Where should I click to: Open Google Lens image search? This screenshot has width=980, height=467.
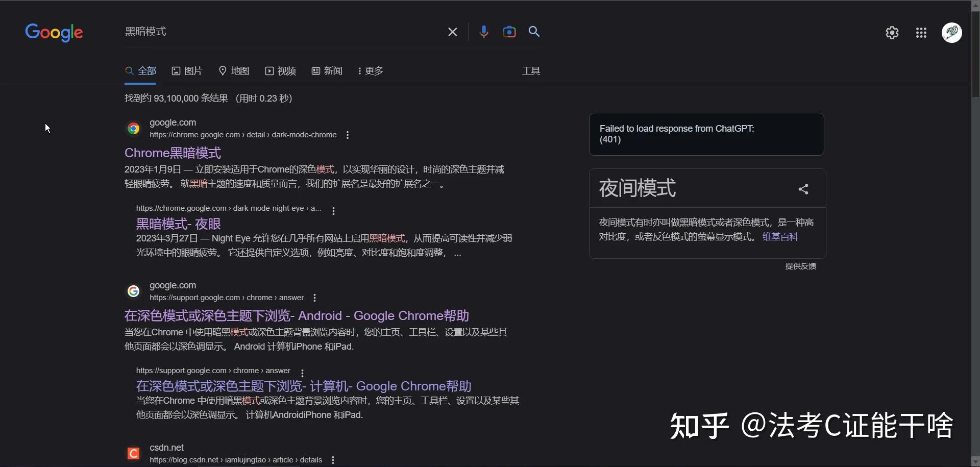(509, 32)
